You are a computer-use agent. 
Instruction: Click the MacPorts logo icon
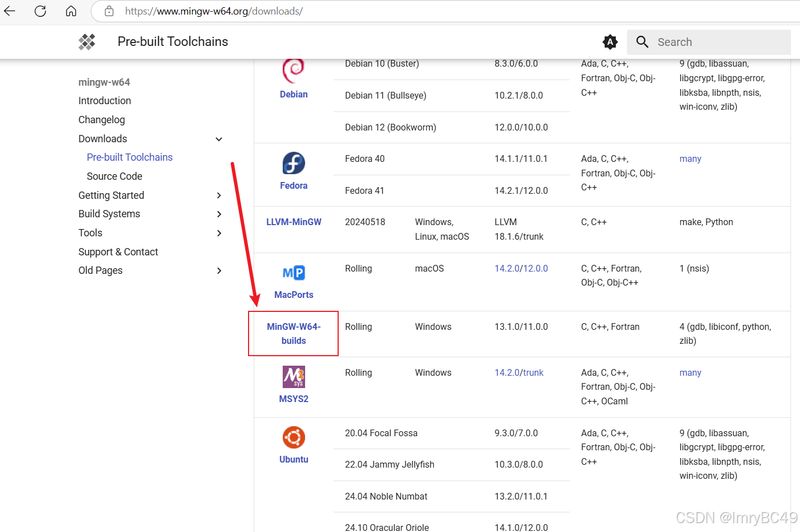294,273
